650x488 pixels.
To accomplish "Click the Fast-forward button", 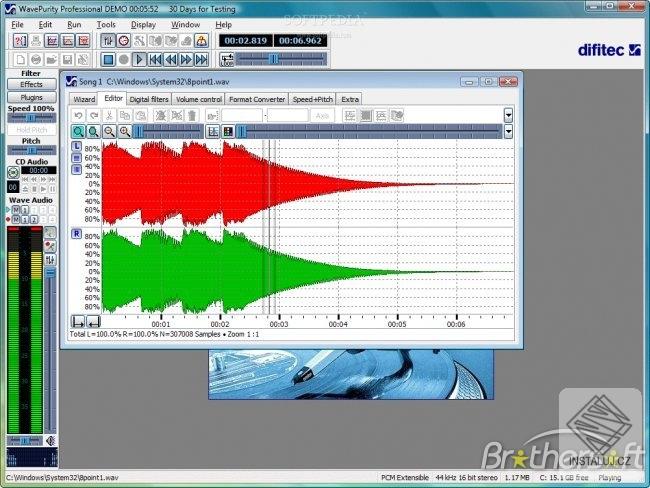I will click(186, 60).
